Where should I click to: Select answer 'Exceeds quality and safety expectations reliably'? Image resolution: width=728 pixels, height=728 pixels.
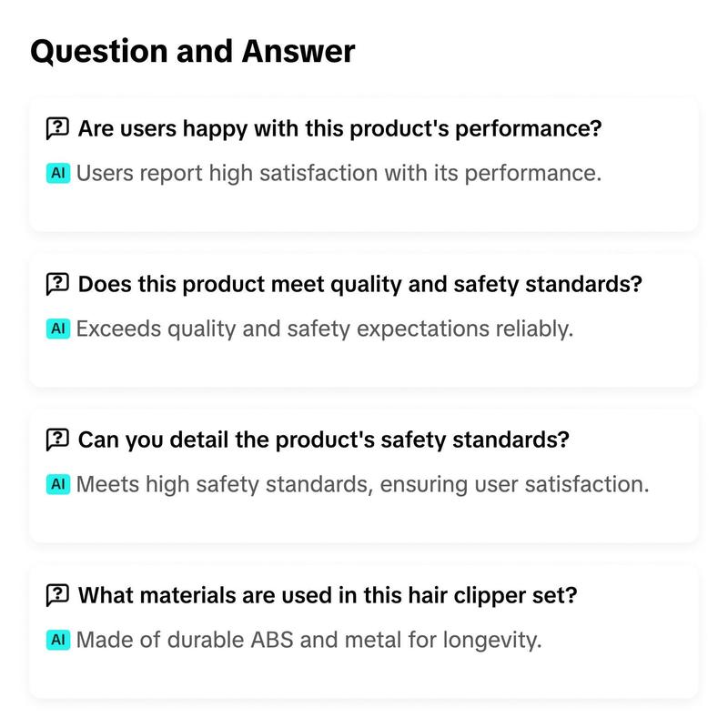pyautogui.click(x=324, y=329)
